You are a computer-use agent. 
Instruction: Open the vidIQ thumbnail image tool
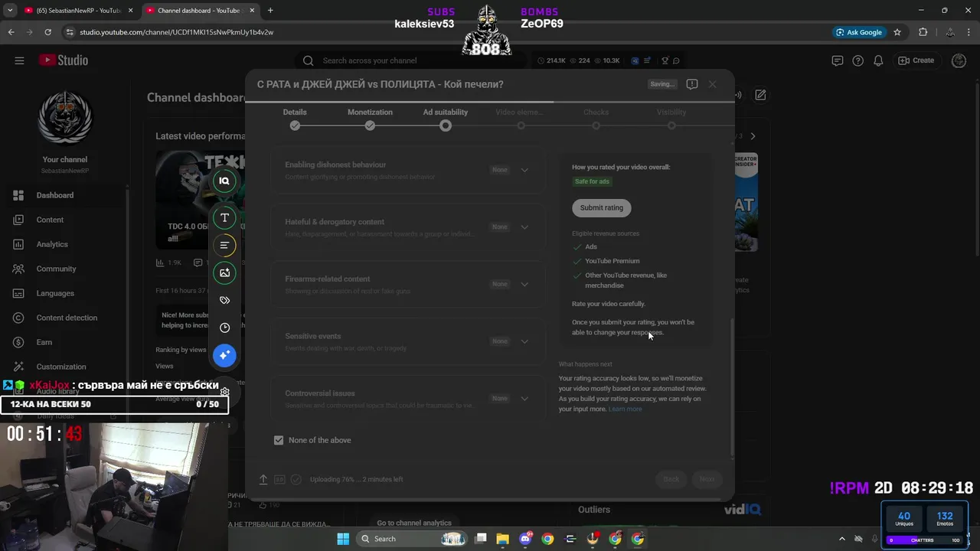(x=224, y=273)
